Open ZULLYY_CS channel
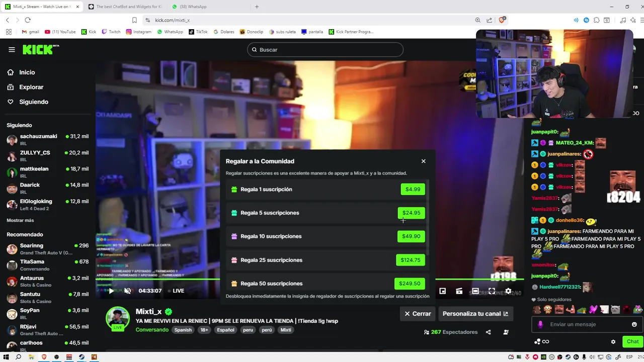This screenshot has height=362, width=644. click(48, 156)
